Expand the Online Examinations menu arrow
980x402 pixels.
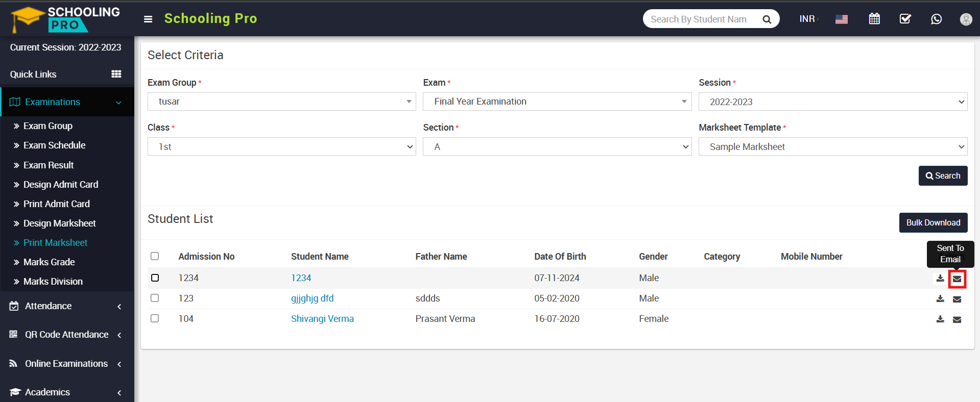119,364
